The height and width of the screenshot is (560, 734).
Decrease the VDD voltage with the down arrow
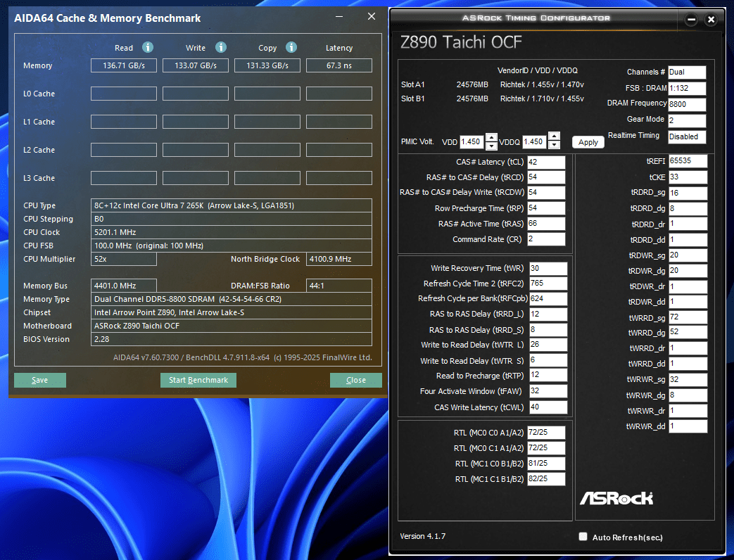[x=491, y=146]
